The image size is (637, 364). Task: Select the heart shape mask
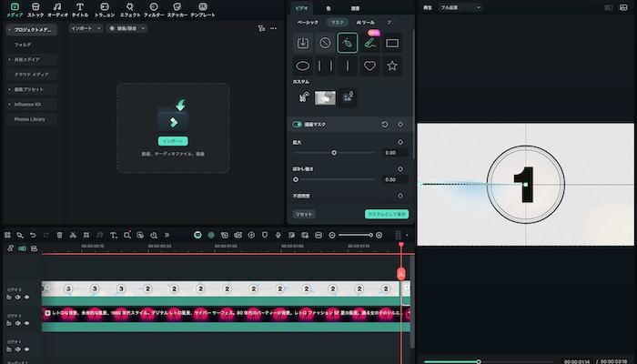(x=369, y=66)
